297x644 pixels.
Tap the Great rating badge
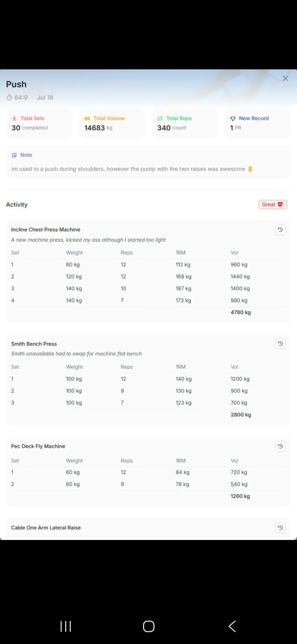[273, 204]
